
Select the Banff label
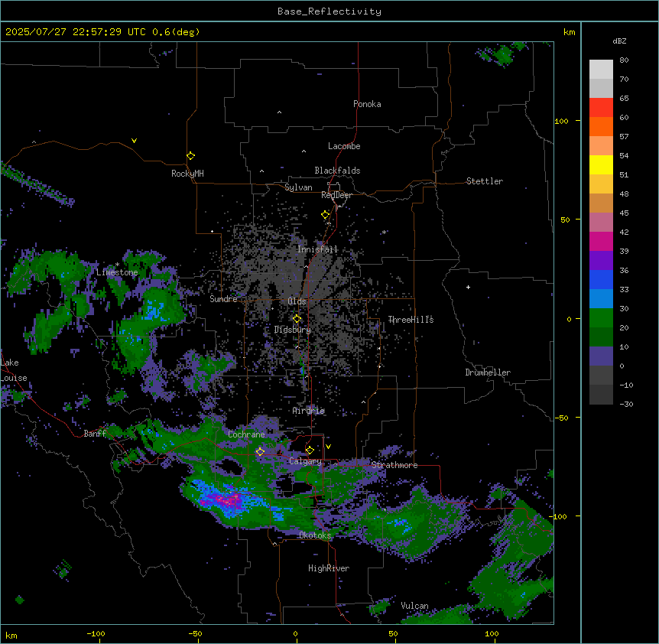[x=95, y=434]
